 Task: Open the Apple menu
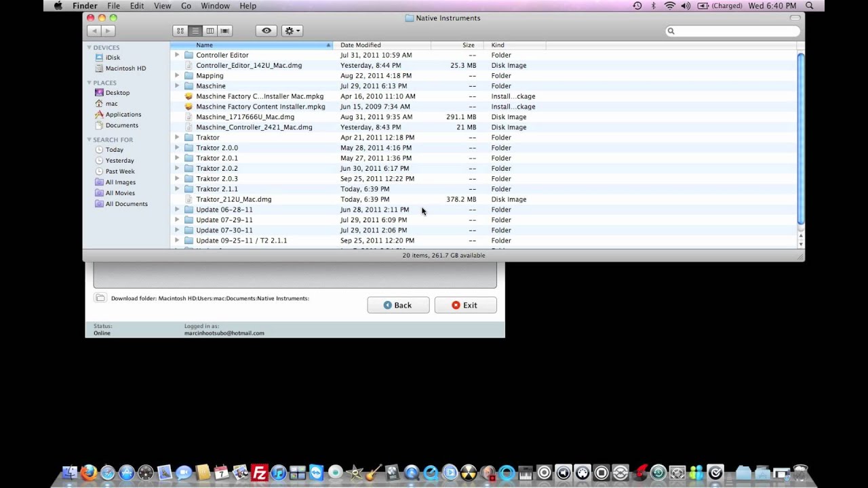pyautogui.click(x=58, y=5)
